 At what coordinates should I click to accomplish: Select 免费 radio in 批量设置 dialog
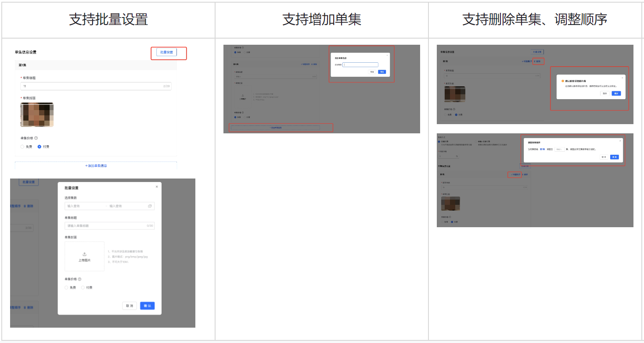pyautogui.click(x=66, y=288)
